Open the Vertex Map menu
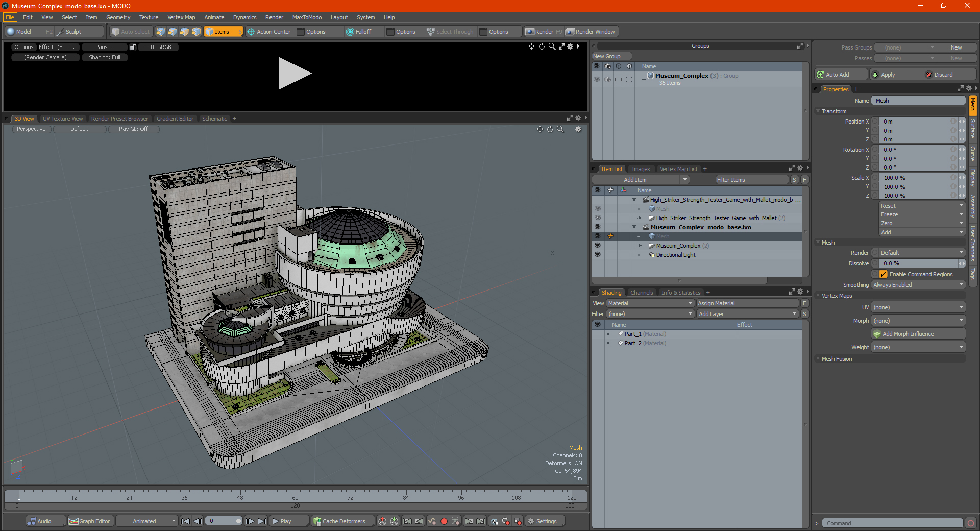This screenshot has height=531, width=980. coord(181,17)
